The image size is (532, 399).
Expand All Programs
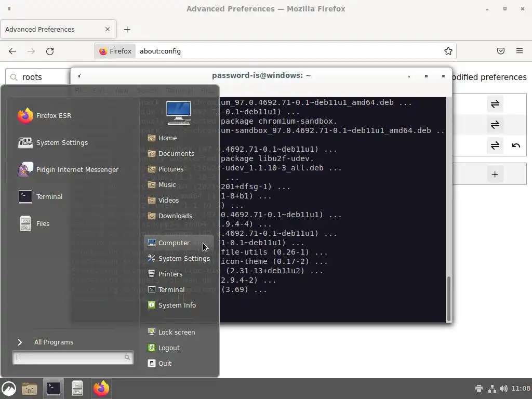pyautogui.click(x=45, y=342)
